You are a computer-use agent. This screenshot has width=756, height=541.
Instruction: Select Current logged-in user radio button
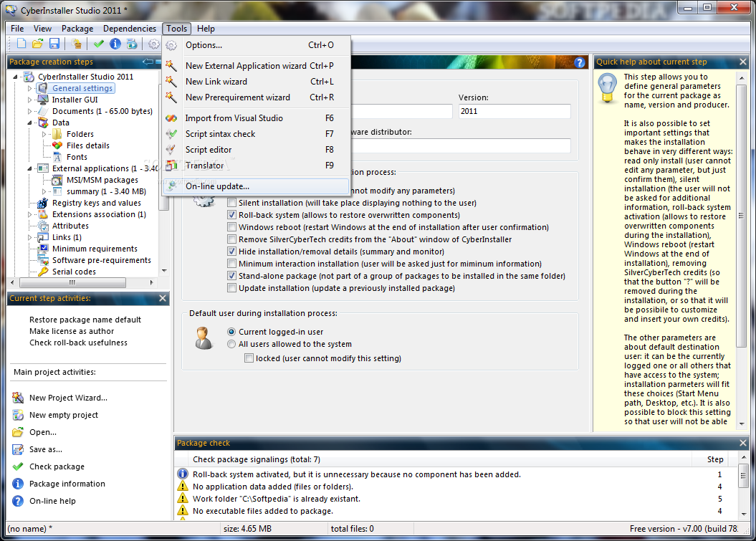tap(231, 332)
